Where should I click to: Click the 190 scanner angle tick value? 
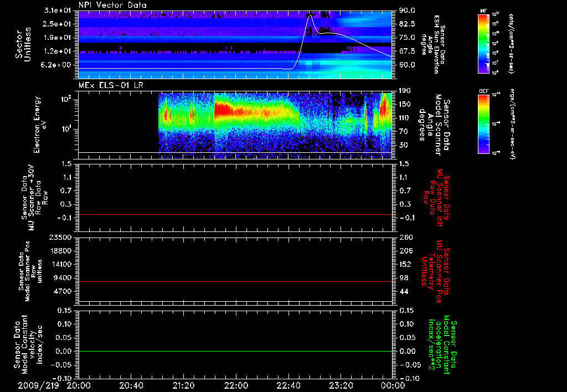click(x=405, y=91)
